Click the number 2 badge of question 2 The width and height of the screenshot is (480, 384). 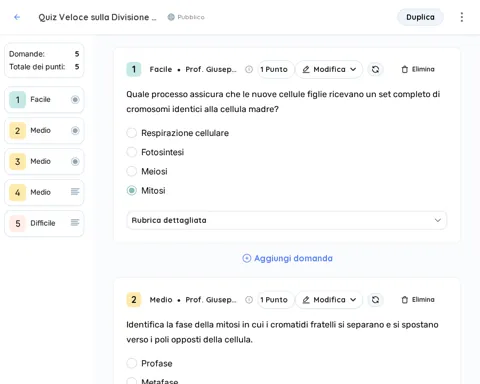[x=134, y=300]
